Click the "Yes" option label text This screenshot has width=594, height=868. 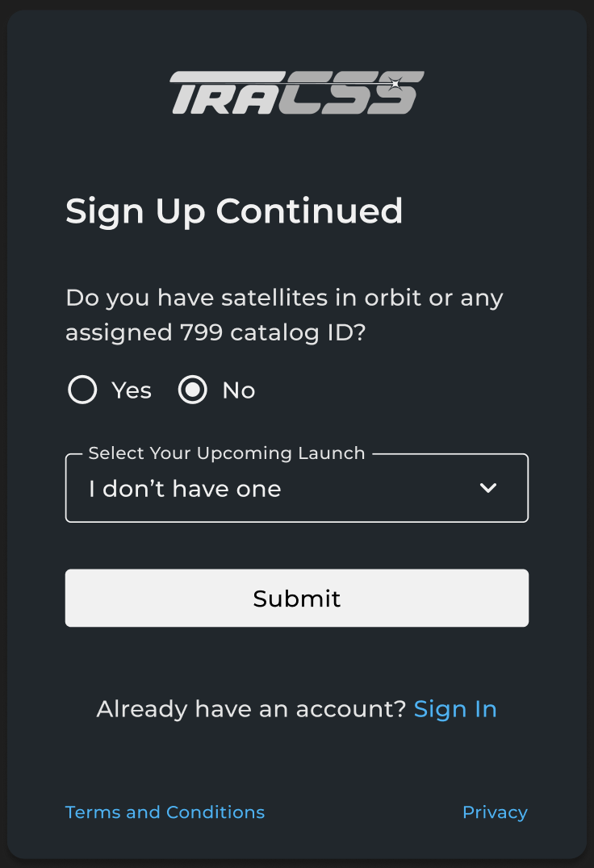132,390
